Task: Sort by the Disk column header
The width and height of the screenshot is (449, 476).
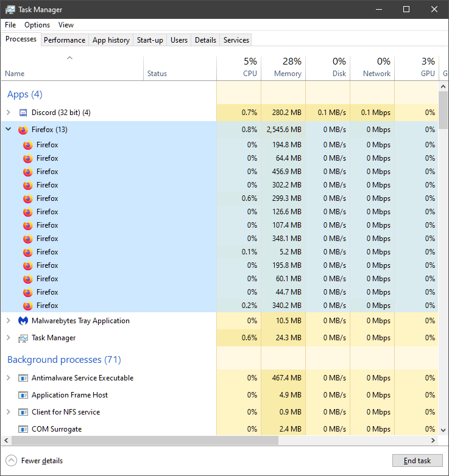Action: click(x=328, y=68)
